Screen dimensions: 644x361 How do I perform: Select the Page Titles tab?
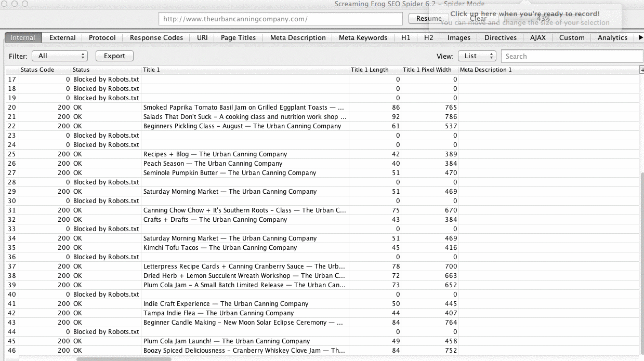[x=238, y=37]
